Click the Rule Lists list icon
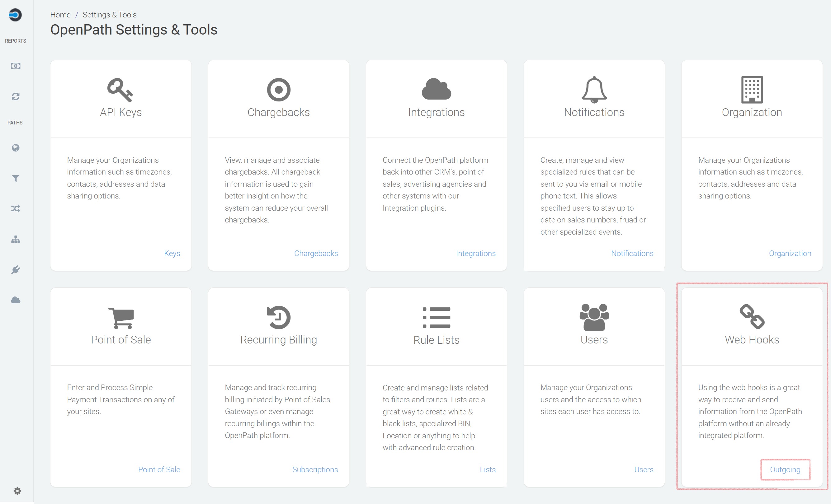Screen dimensions: 831x504 [x=437, y=317]
